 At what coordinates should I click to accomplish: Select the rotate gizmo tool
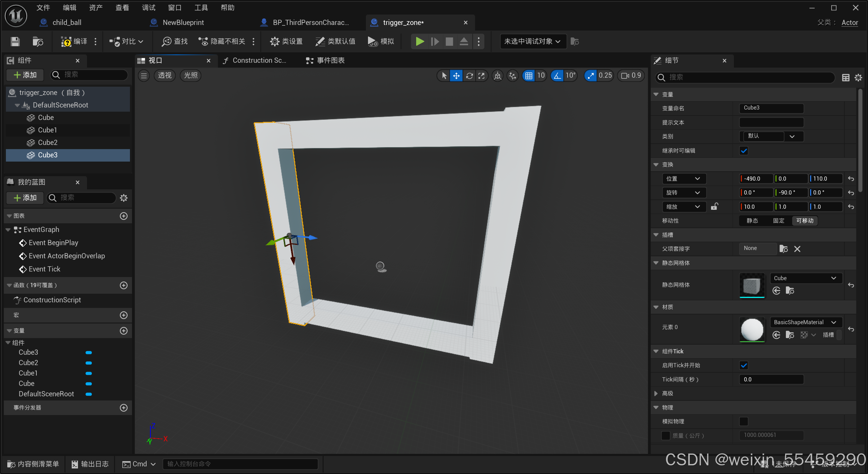tap(469, 76)
